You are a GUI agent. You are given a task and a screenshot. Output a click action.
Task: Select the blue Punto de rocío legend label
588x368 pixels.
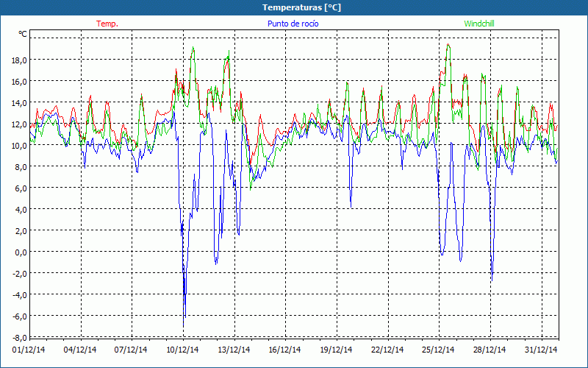coord(293,24)
